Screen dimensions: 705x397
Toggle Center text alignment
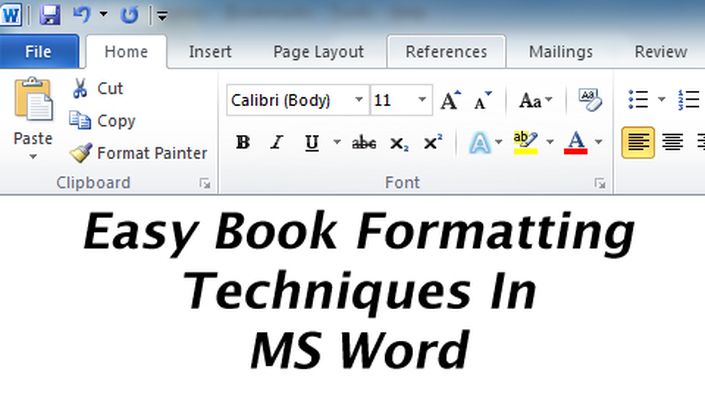(673, 143)
